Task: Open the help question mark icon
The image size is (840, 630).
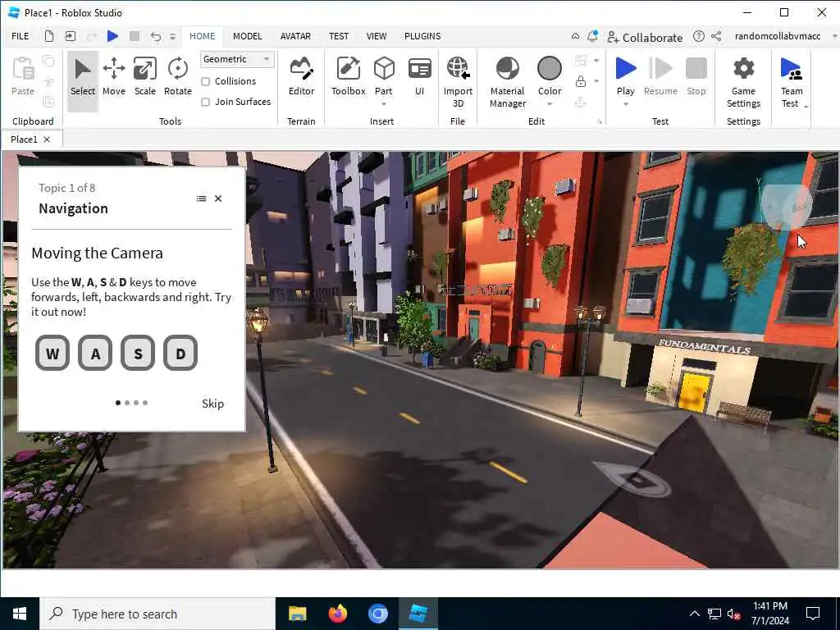Action: [x=699, y=36]
